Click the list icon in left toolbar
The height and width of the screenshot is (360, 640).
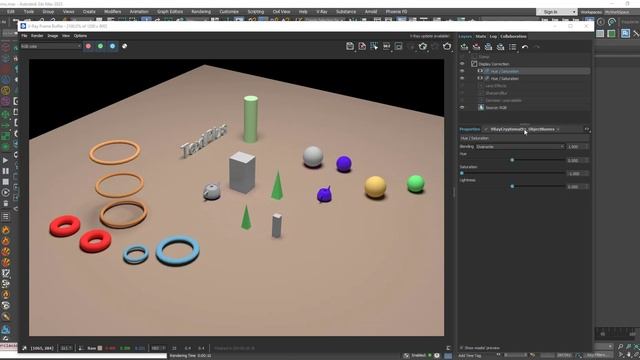click(x=6, y=216)
